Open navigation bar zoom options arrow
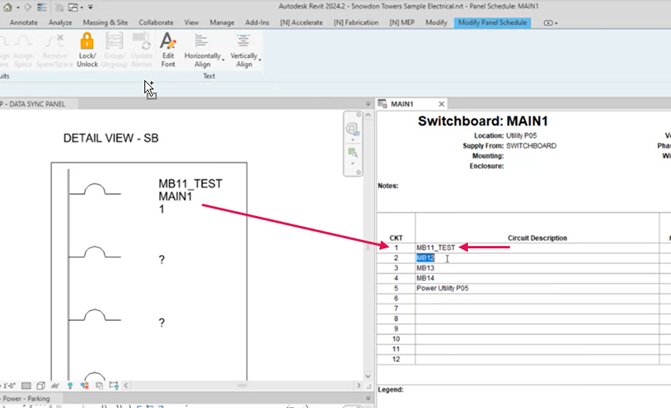The image size is (671, 408). [x=353, y=164]
